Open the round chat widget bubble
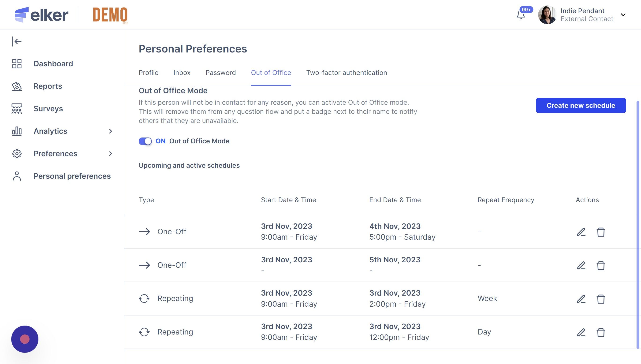This screenshot has width=641, height=364. coord(25,339)
